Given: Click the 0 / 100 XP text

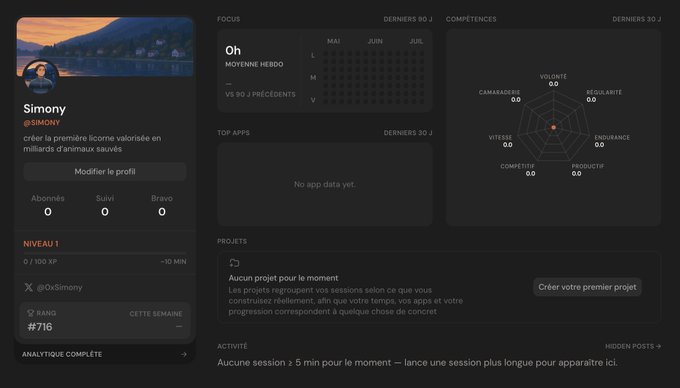Looking at the screenshot, I should click(x=40, y=261).
